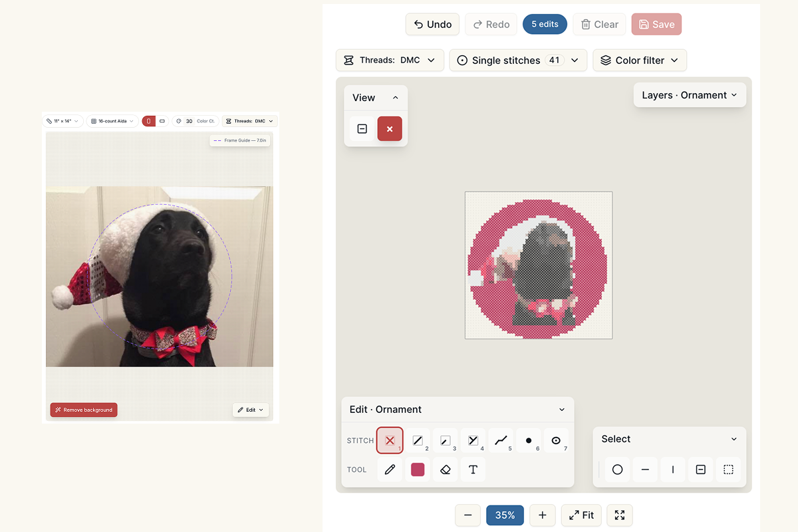Set landscape orientation in the left panel

[162, 121]
